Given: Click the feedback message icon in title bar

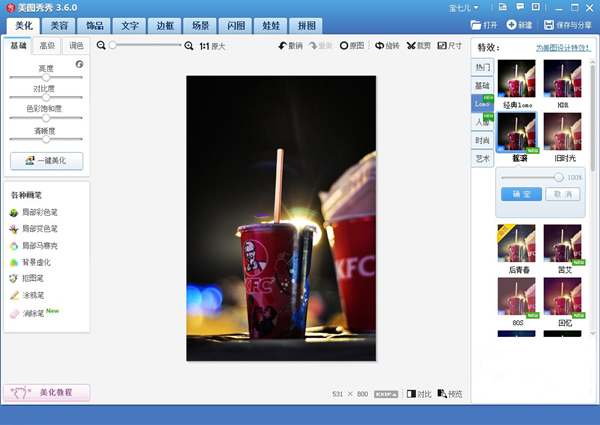Looking at the screenshot, I should (x=520, y=7).
